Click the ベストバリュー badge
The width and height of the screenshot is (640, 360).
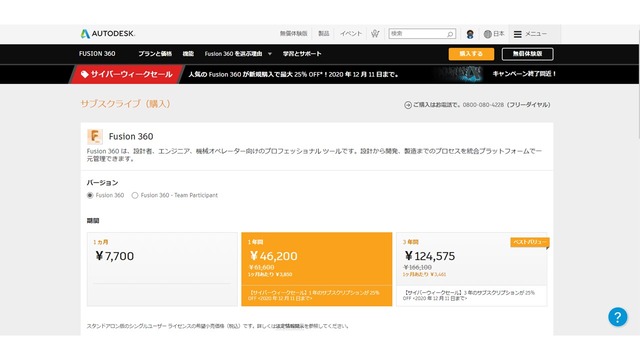click(x=530, y=242)
